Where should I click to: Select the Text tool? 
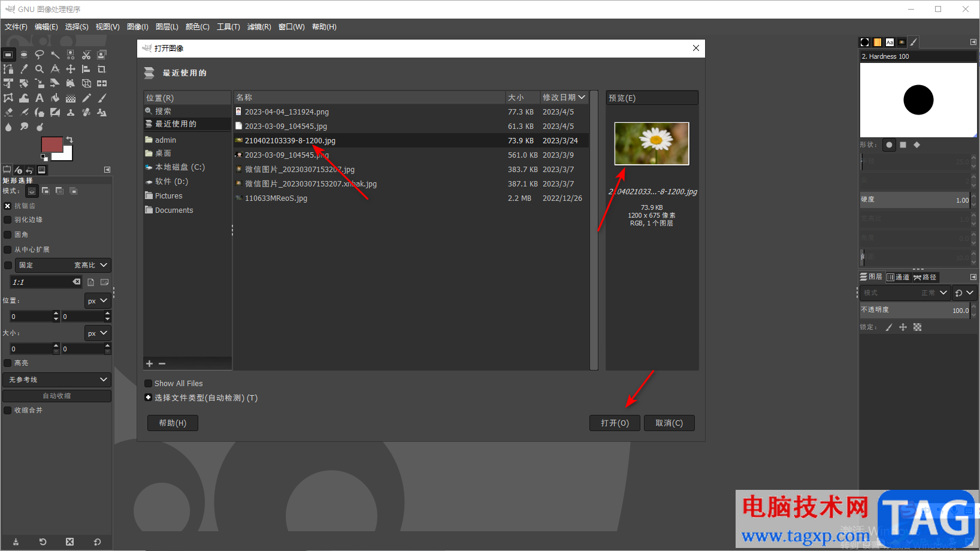click(x=40, y=98)
